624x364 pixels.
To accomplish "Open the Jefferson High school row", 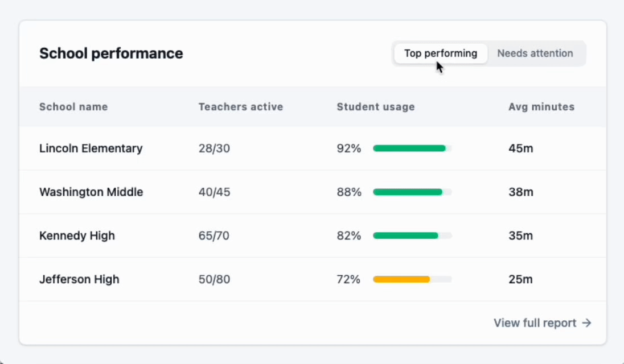I will (79, 279).
